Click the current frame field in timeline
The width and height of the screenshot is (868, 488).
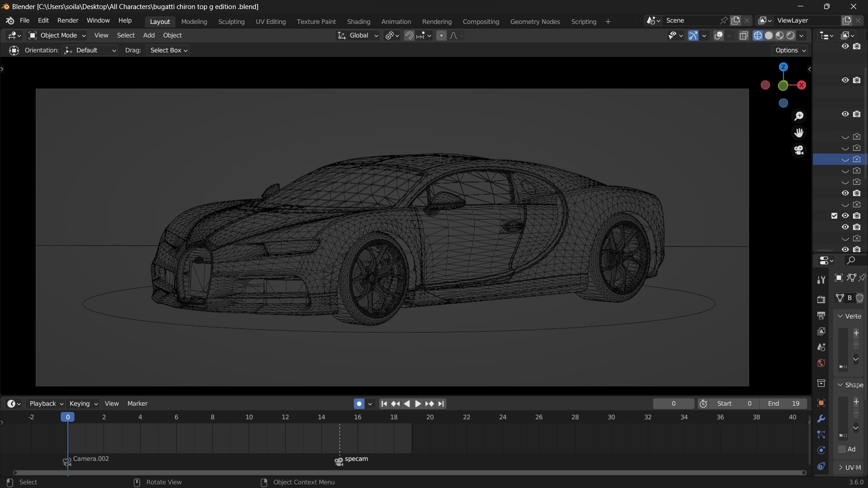pos(674,404)
